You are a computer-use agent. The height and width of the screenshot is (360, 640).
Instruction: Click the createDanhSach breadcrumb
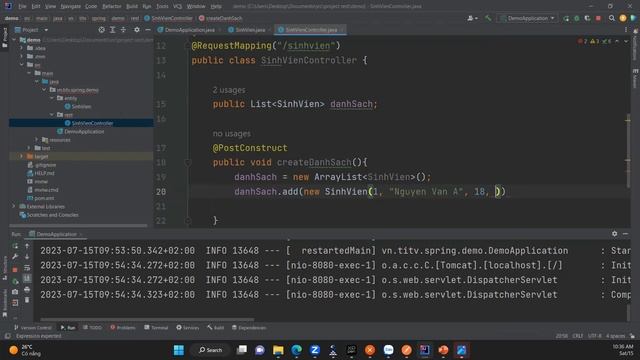[x=221, y=18]
